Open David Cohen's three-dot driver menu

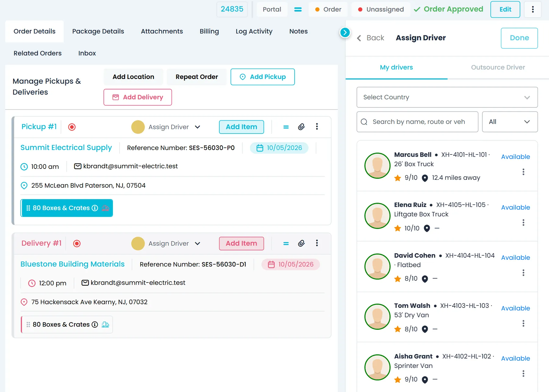(523, 273)
